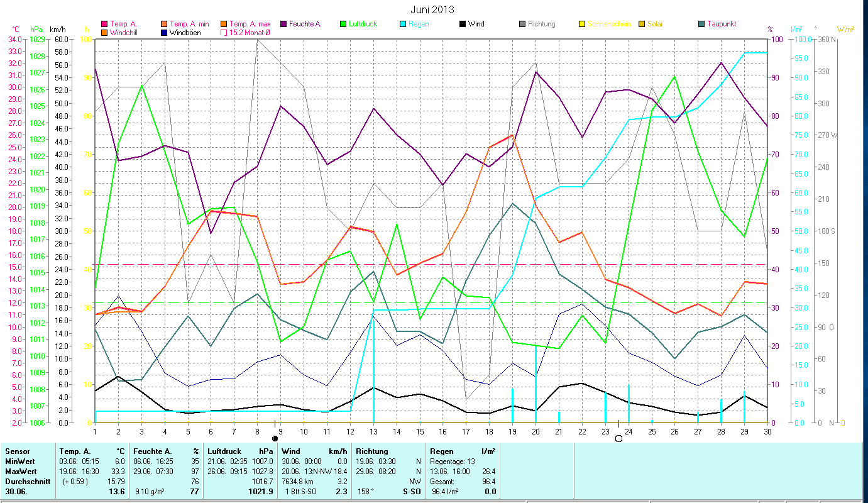Screen dimensions: 868x503
Task: Click the "MinWert" row label
Action: pyautogui.click(x=19, y=461)
